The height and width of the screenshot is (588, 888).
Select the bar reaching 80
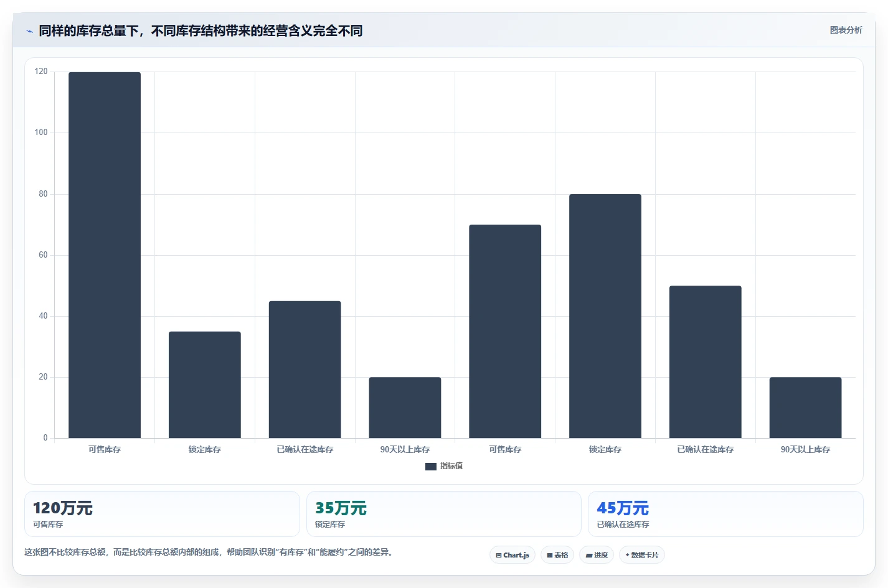click(605, 316)
